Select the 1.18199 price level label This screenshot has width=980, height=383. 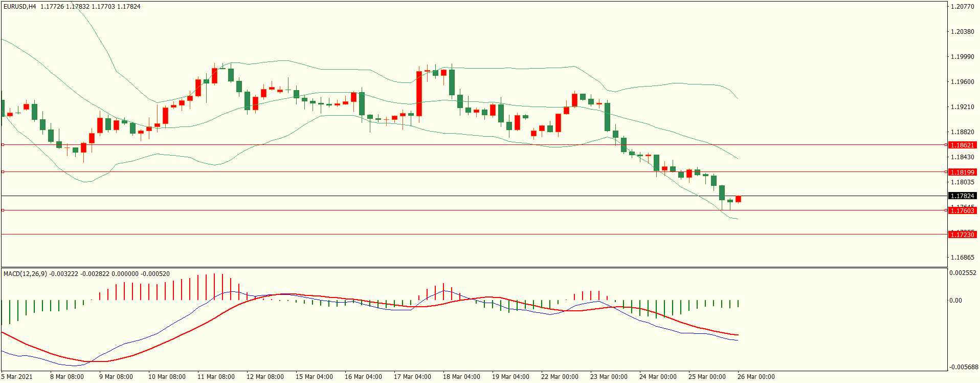point(962,172)
